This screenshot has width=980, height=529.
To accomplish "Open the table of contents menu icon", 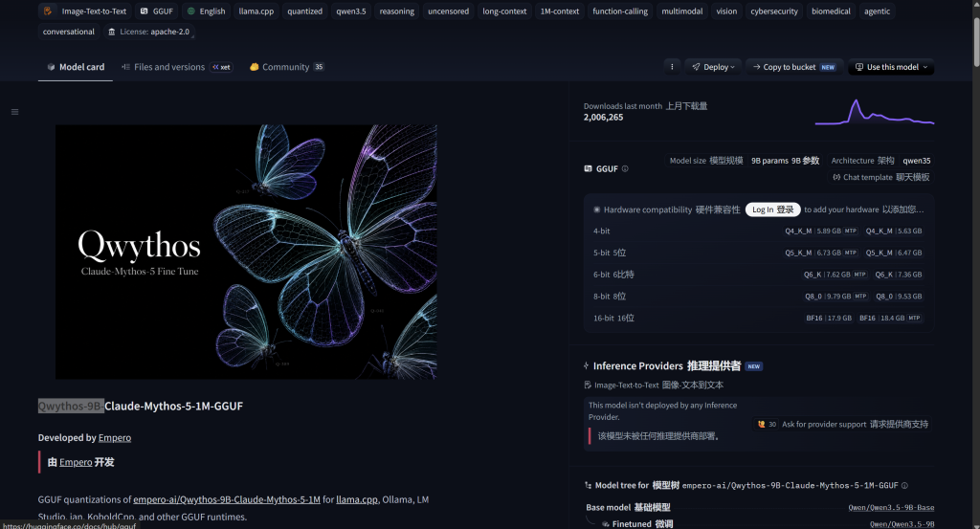I will [x=15, y=112].
